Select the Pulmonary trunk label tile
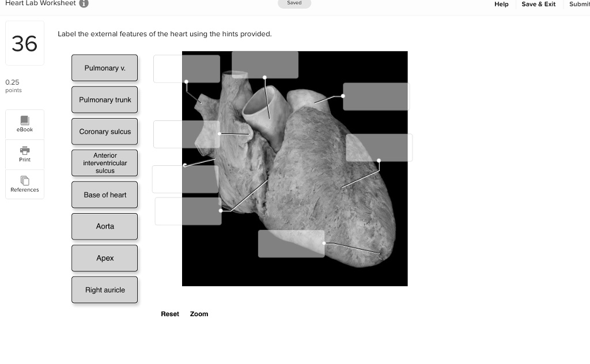Image resolution: width=590 pixels, height=364 pixels. [104, 100]
